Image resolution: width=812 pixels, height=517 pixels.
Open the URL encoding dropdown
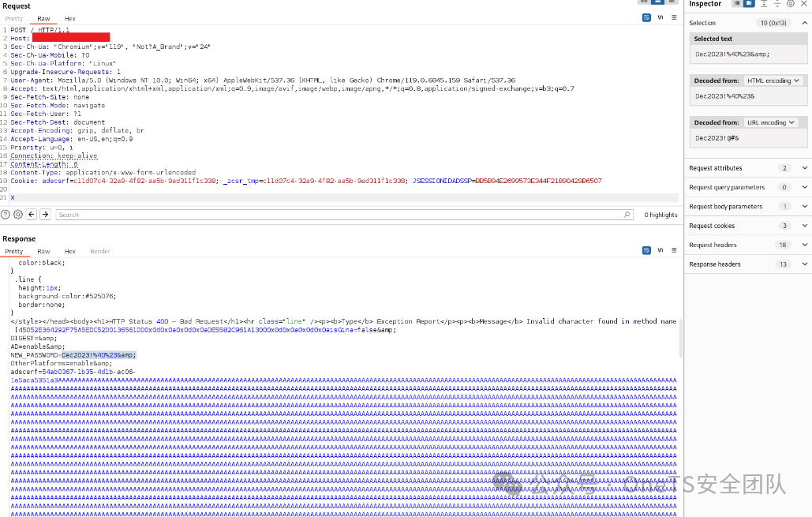(x=770, y=122)
